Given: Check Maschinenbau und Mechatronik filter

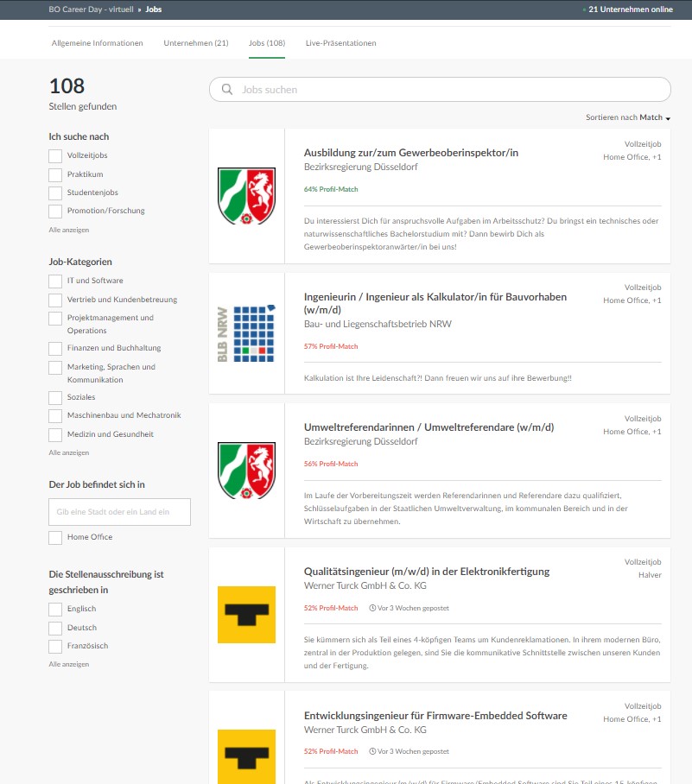Looking at the screenshot, I should (x=55, y=416).
